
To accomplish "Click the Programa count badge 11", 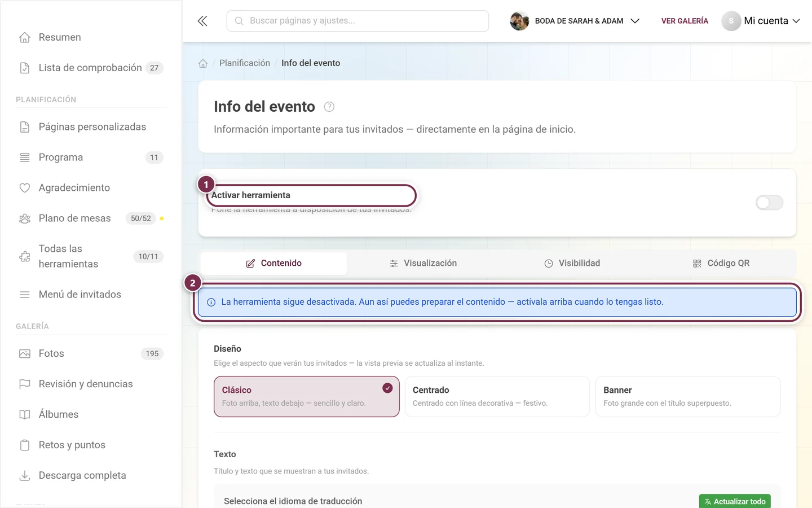I will point(154,157).
